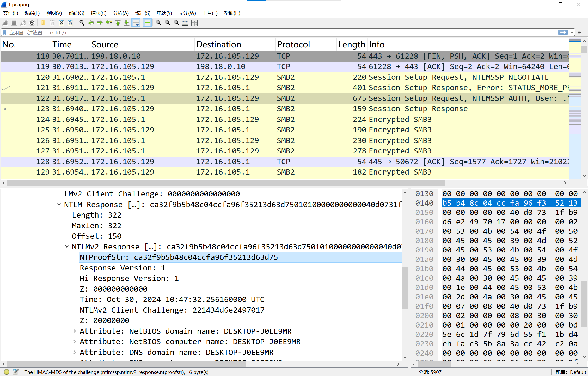Open the 统计(S) menu
The width and height of the screenshot is (588, 376).
coord(143,13)
